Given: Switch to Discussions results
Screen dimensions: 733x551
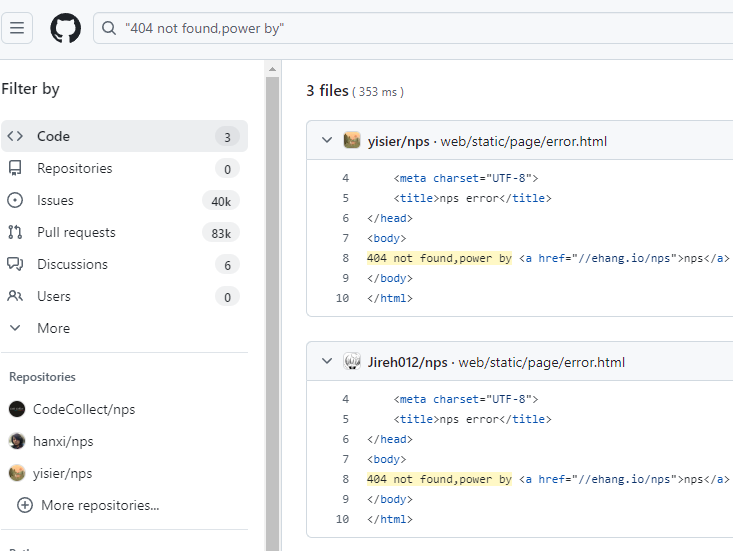Looking at the screenshot, I should tap(72, 264).
